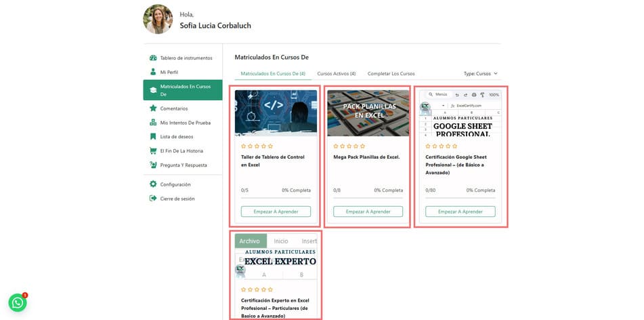This screenshot has width=644, height=320.
Task: Open the WhatsApp chat bubble
Action: 18,303
